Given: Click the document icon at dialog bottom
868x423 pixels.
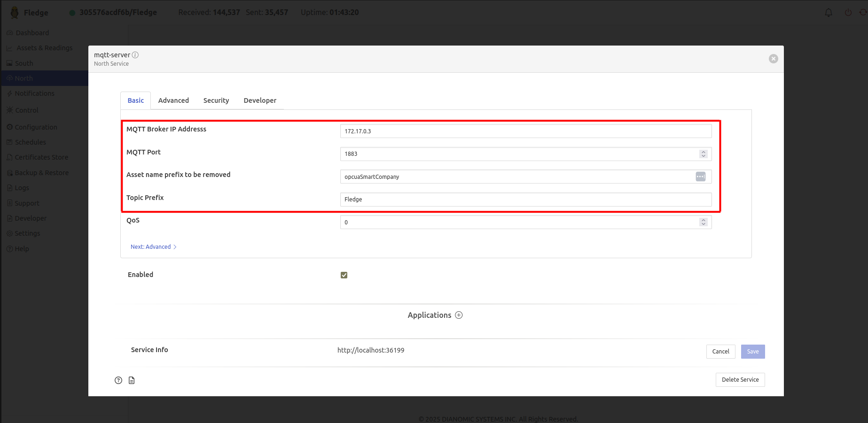Looking at the screenshot, I should (132, 380).
